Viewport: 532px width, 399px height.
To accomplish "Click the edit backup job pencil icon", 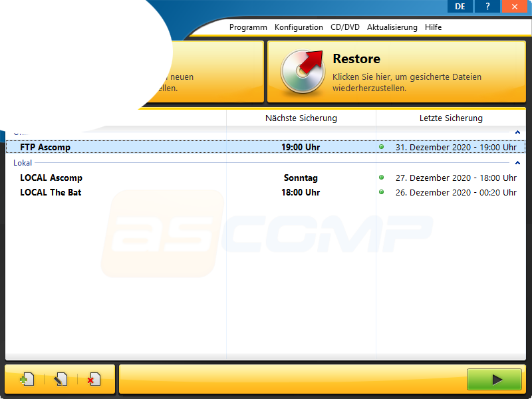I will coord(61,380).
